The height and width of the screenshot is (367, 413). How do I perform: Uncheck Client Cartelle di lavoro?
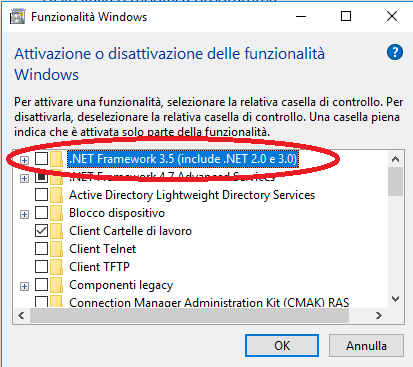[x=41, y=231]
